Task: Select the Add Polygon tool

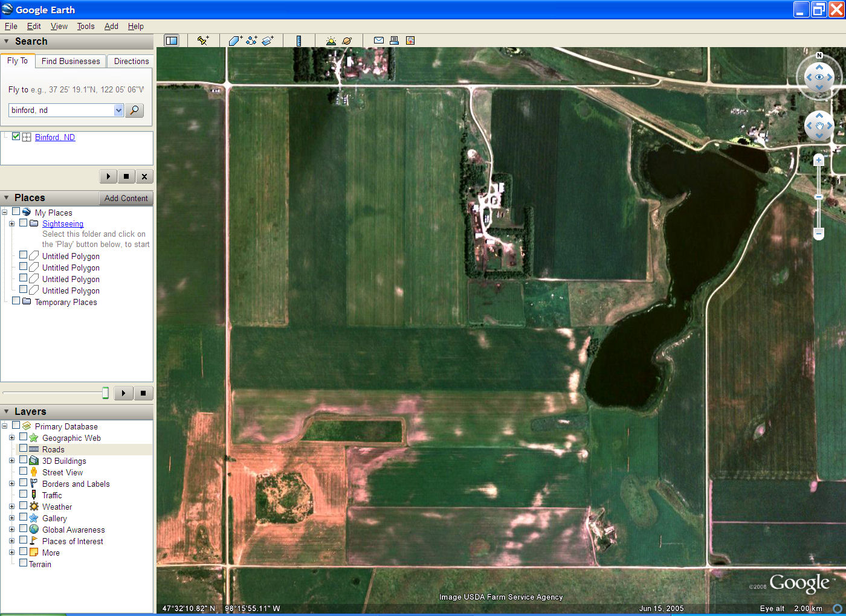Action: 235,40
